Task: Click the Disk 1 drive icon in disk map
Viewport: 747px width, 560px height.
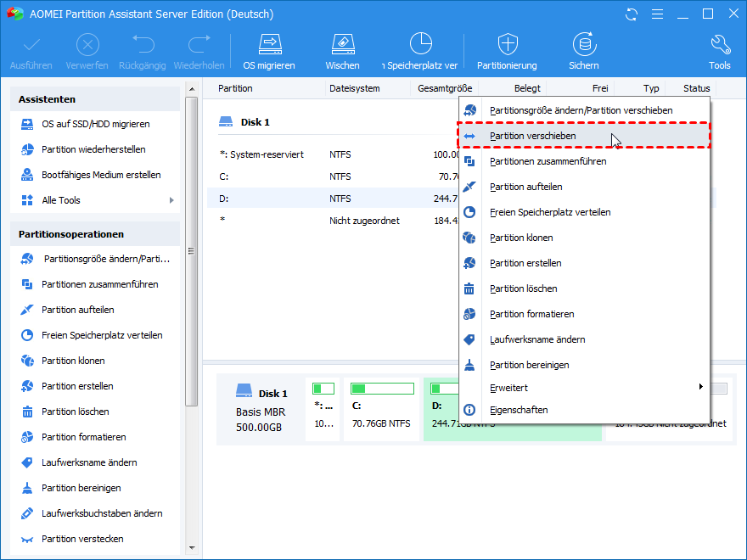Action: coord(244,391)
